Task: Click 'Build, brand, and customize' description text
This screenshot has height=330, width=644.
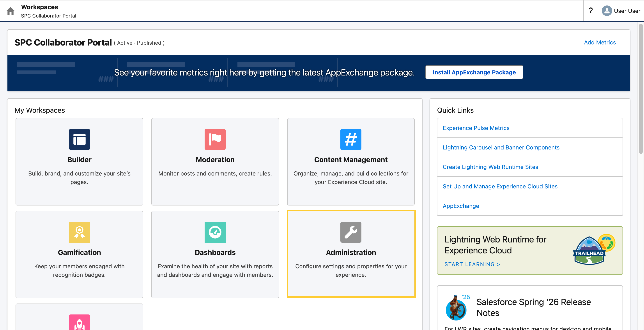Action: 79,178
